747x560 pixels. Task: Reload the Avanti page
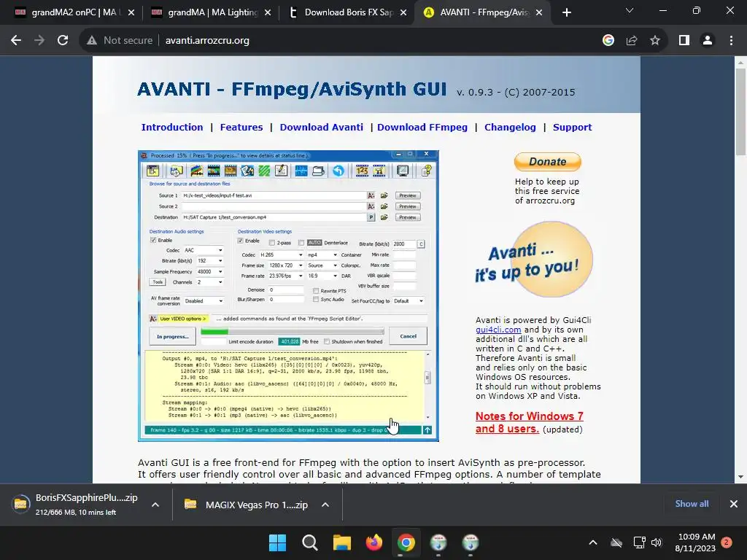pyautogui.click(x=63, y=41)
